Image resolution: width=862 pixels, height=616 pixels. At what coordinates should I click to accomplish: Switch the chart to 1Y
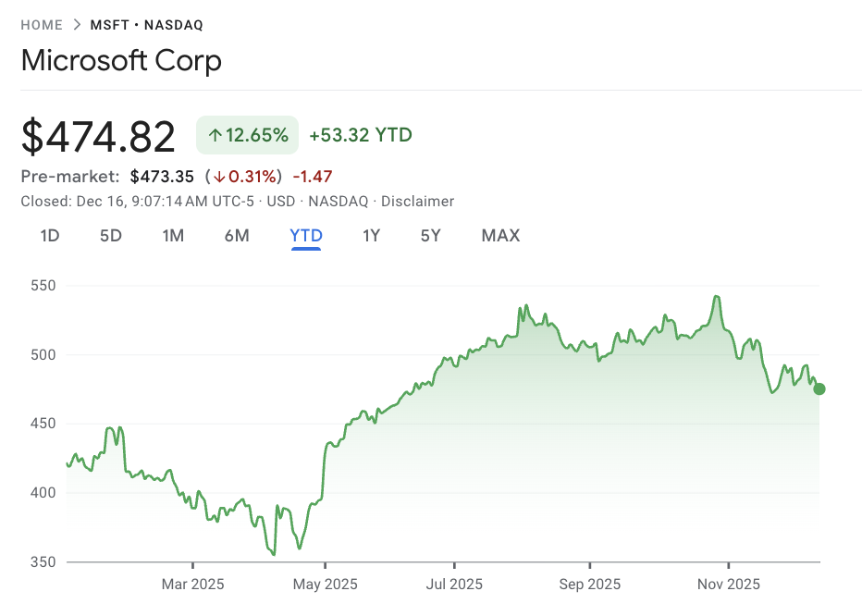pyautogui.click(x=371, y=236)
